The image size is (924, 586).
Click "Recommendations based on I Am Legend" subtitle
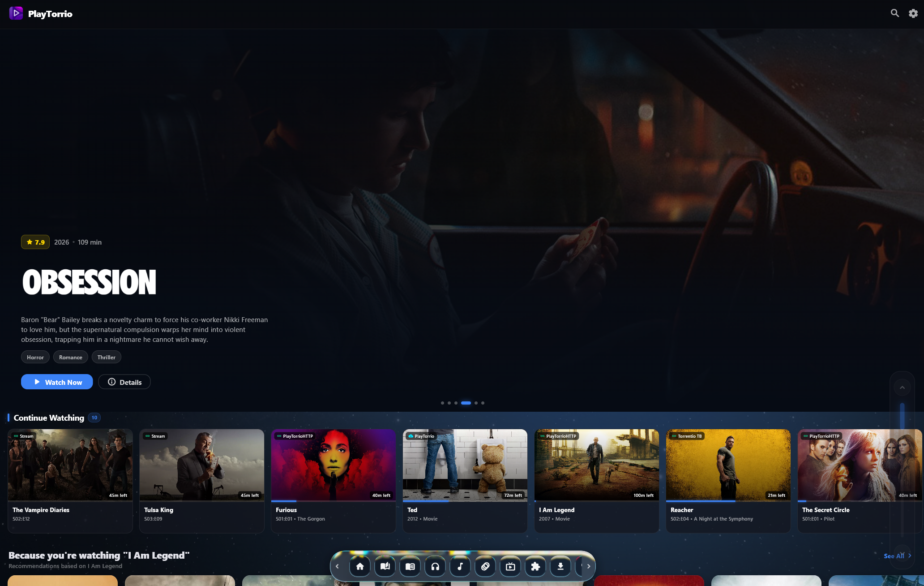65,566
